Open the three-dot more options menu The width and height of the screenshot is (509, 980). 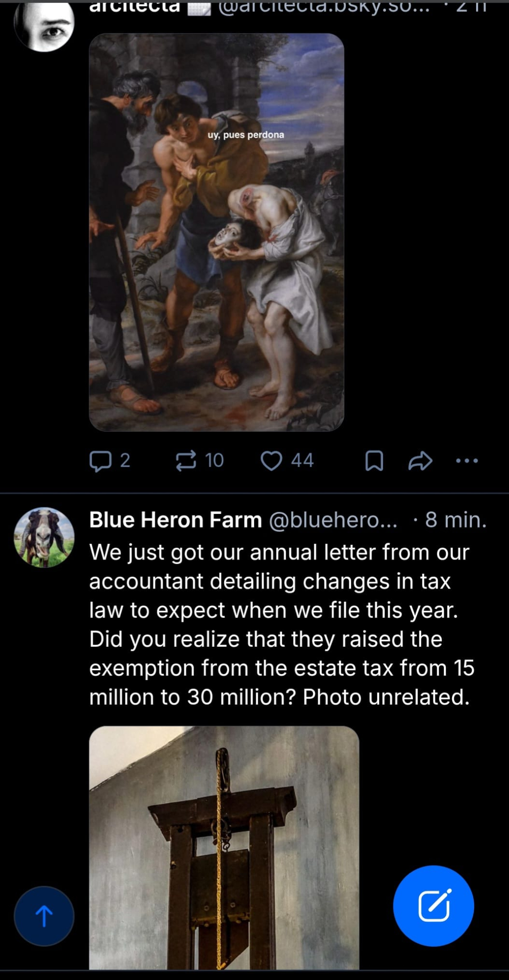[x=466, y=461]
